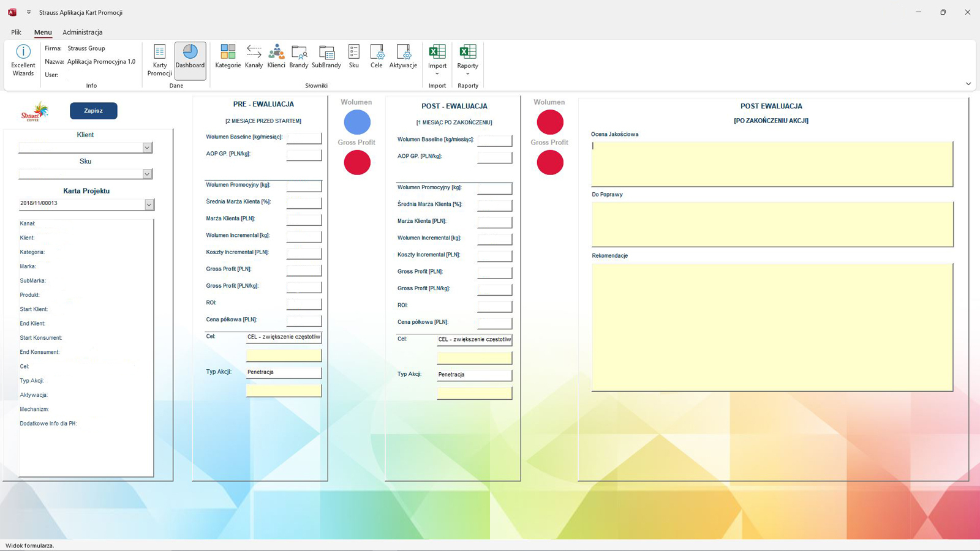Open the Klienci dictionary icon
Image resolution: width=980 pixels, height=551 pixels.
[x=276, y=56]
